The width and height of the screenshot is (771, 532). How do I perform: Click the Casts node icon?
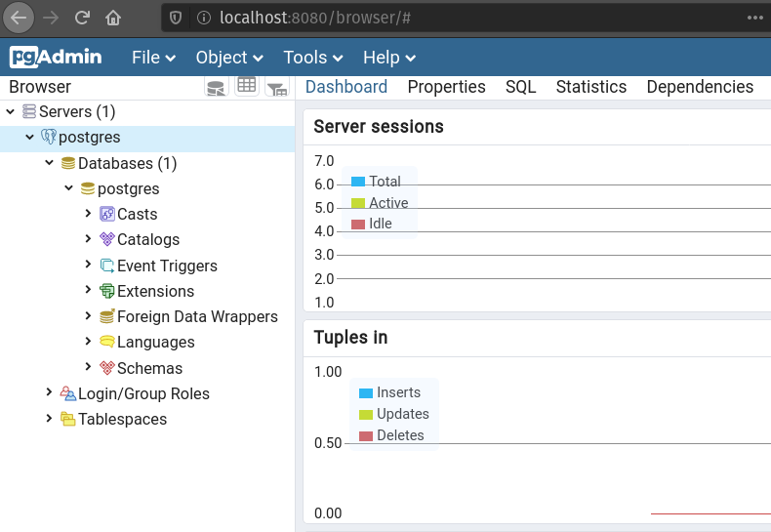(x=107, y=214)
